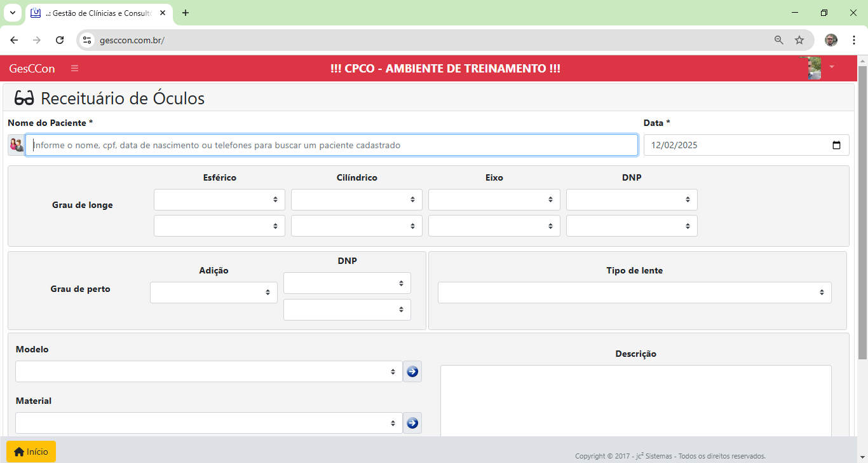Open Chrome profile avatar
Viewport: 868px width, 463px height.
[831, 40]
